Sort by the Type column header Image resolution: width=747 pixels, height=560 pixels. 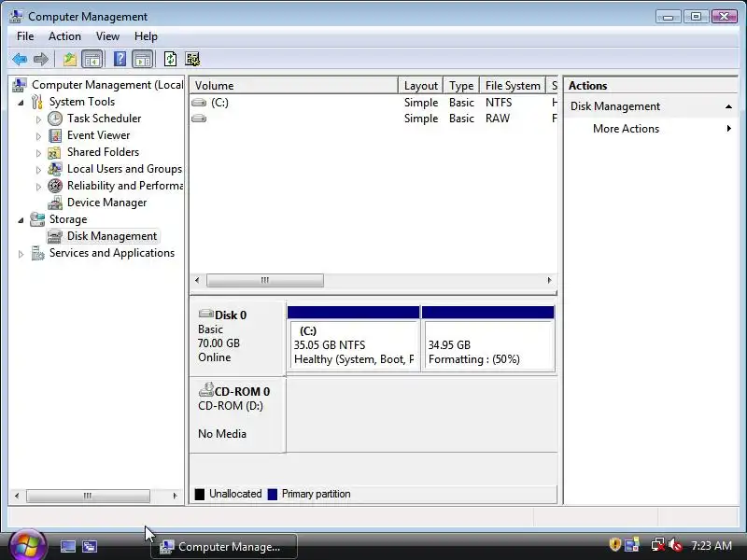coord(461,86)
